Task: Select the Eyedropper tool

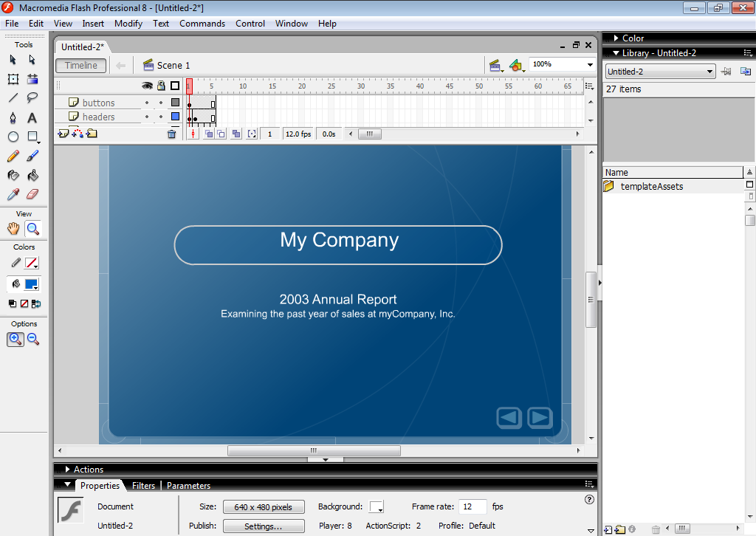Action: pyautogui.click(x=13, y=194)
